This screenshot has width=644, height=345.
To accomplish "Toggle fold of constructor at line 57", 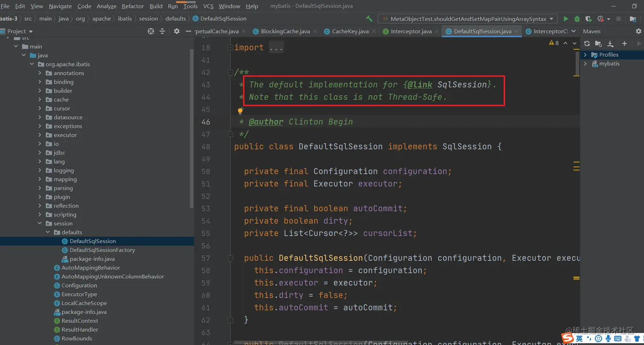I will coord(230,258).
